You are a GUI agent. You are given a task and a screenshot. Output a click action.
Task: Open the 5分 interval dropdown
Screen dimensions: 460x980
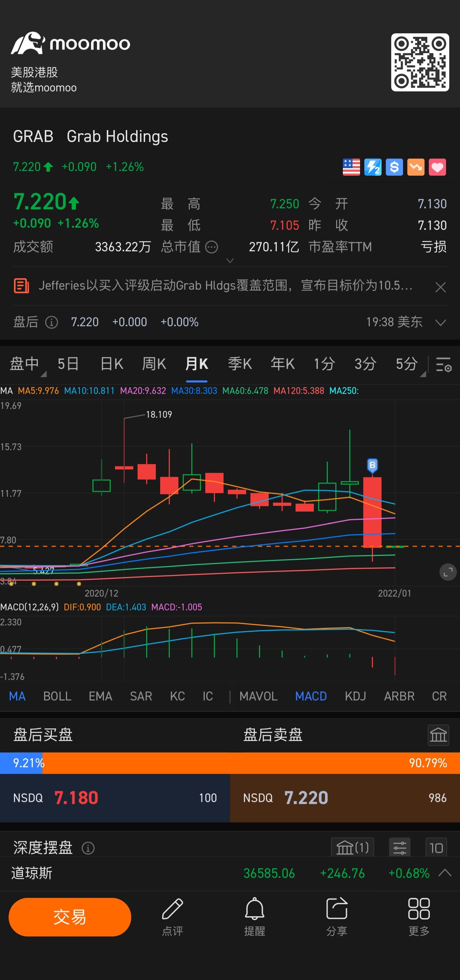[410, 365]
